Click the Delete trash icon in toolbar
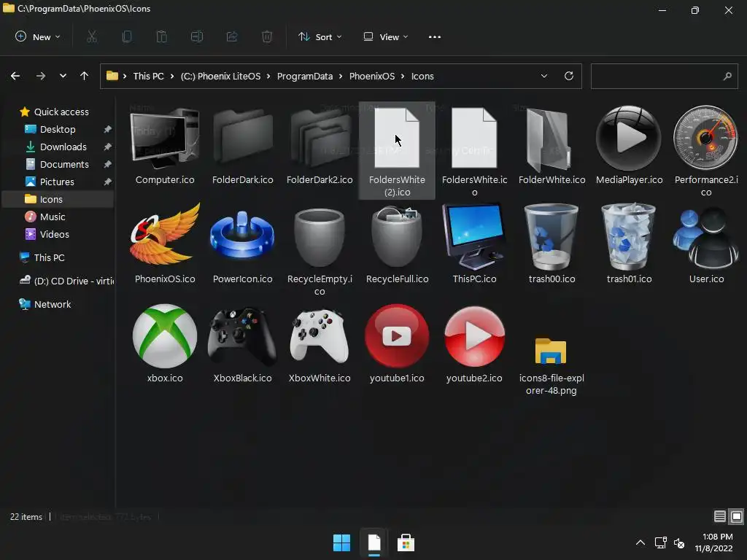This screenshot has height=560, width=747. click(267, 36)
